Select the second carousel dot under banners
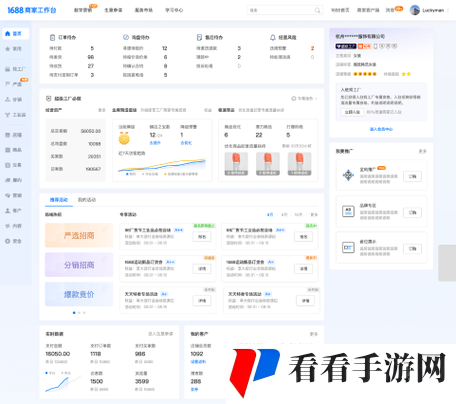 click(x=79, y=313)
